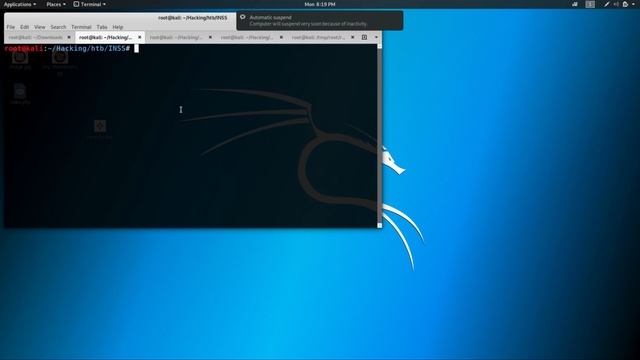Click the terminal prompt input line

coord(191,49)
